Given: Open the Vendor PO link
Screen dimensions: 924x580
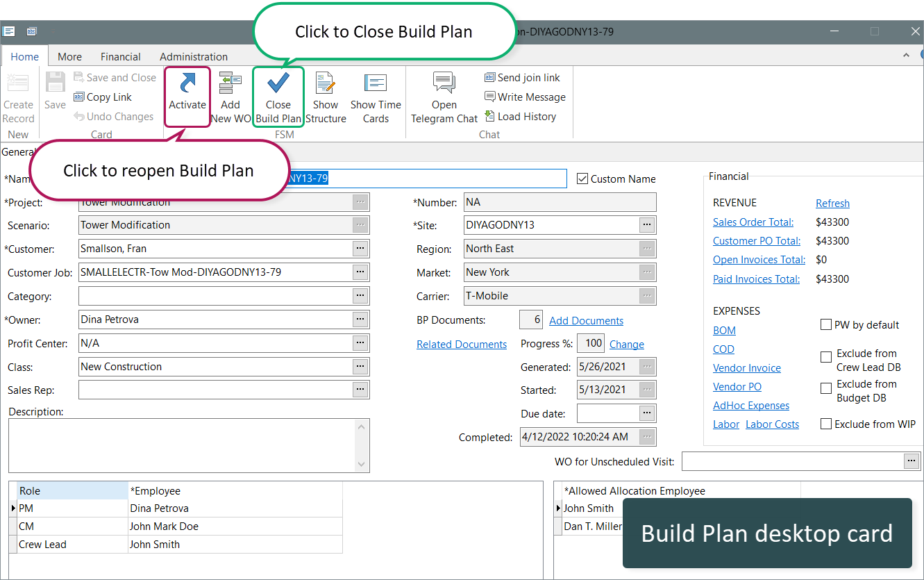Looking at the screenshot, I should click(x=737, y=387).
